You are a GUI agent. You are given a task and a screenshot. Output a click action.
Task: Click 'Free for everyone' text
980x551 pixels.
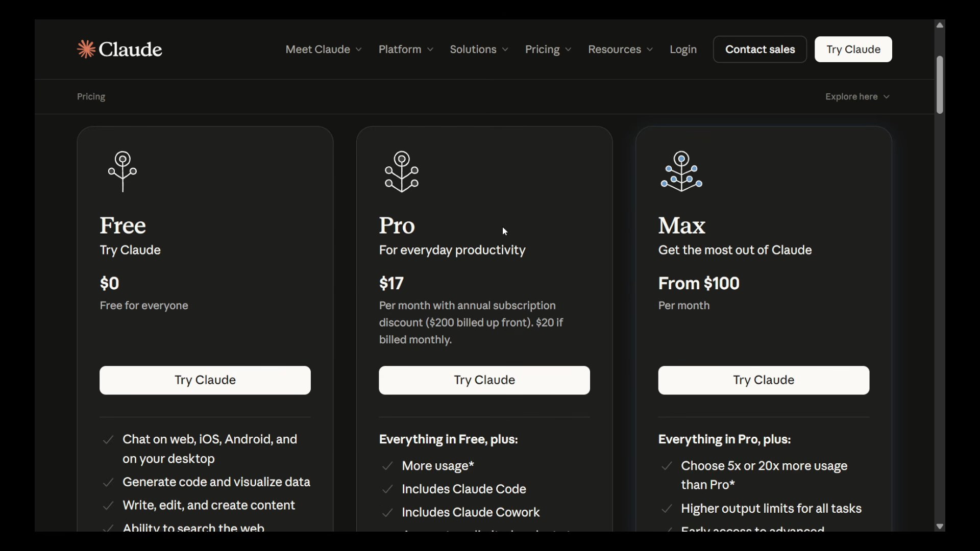144,306
